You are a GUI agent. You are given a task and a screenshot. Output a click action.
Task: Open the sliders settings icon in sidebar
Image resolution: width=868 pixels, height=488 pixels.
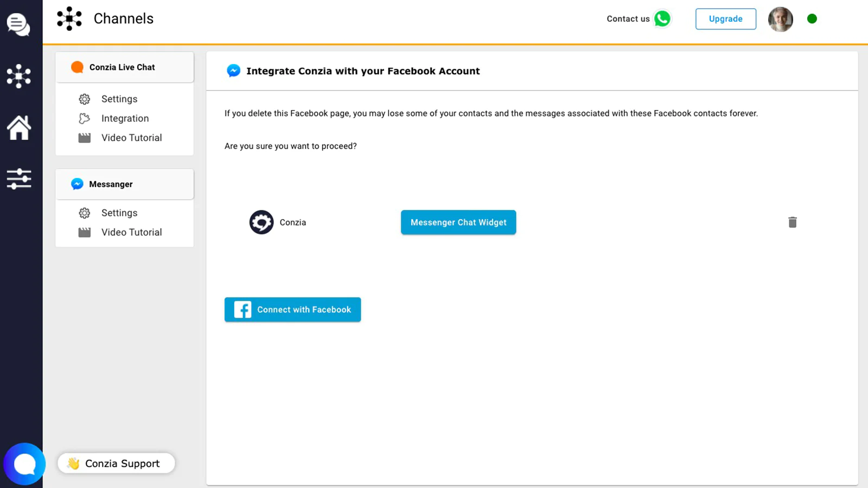pos(18,178)
